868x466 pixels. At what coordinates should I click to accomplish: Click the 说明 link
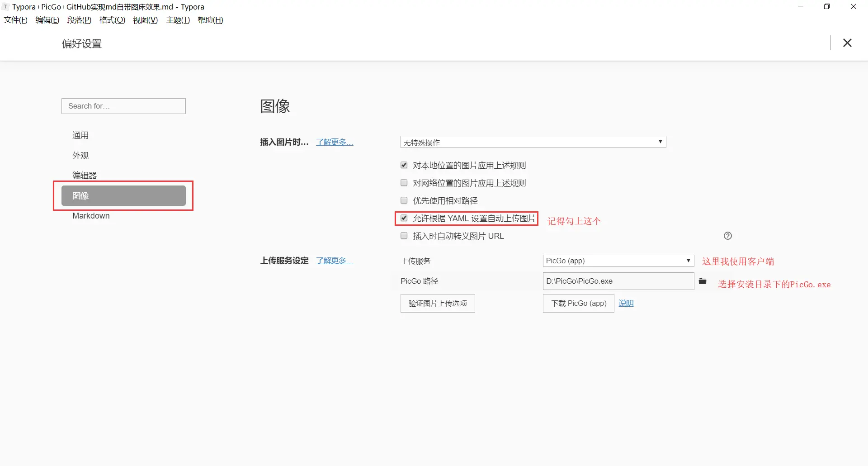(x=626, y=303)
